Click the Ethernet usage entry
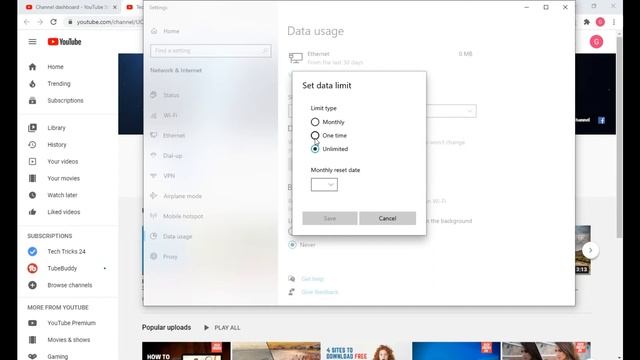This screenshot has height=360, width=640. [380, 58]
